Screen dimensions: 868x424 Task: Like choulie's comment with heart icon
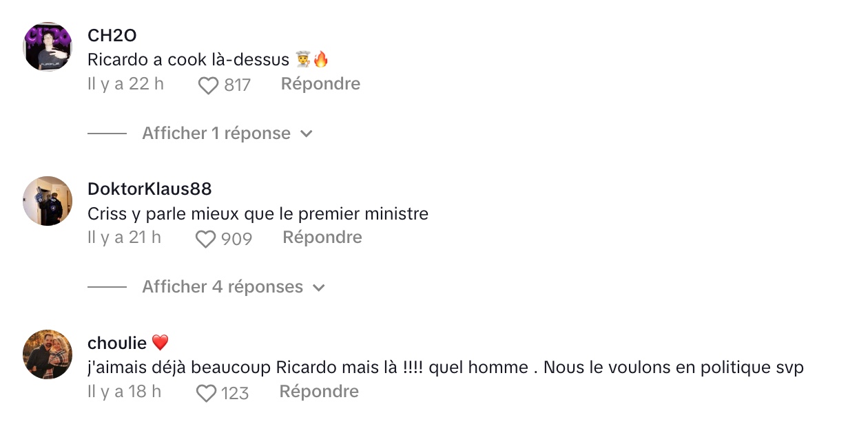coord(206,393)
